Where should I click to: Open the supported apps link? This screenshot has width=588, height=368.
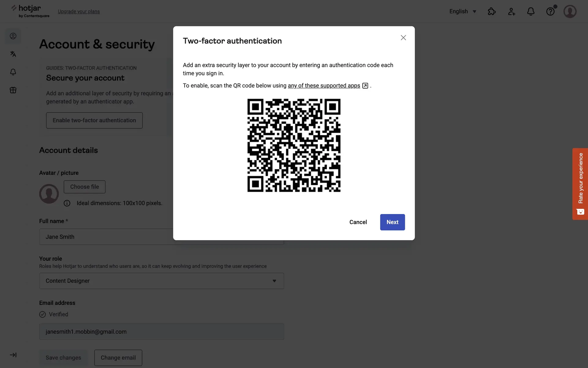click(324, 86)
